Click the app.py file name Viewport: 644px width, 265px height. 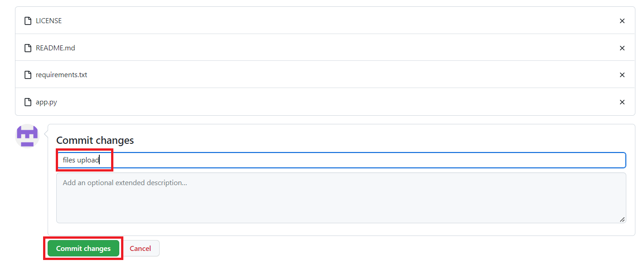(46, 102)
